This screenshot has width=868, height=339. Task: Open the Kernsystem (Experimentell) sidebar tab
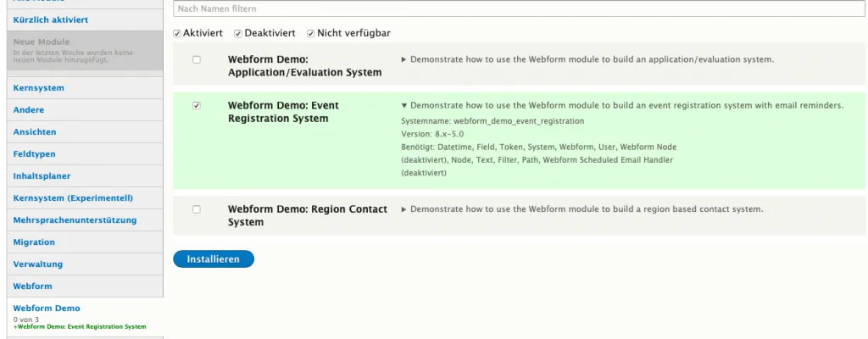(x=85, y=197)
